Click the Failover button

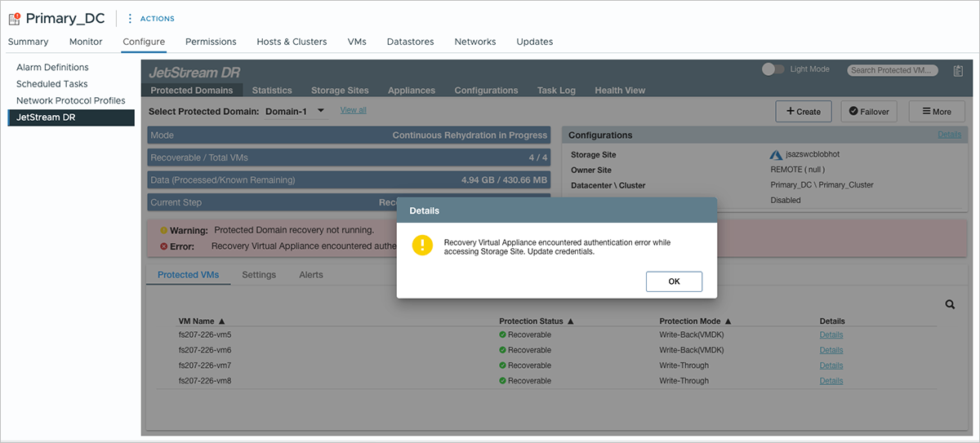[x=869, y=112]
